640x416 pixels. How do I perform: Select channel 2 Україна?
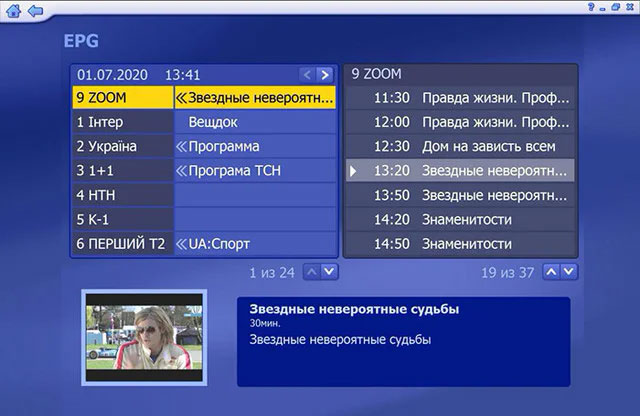pos(123,146)
